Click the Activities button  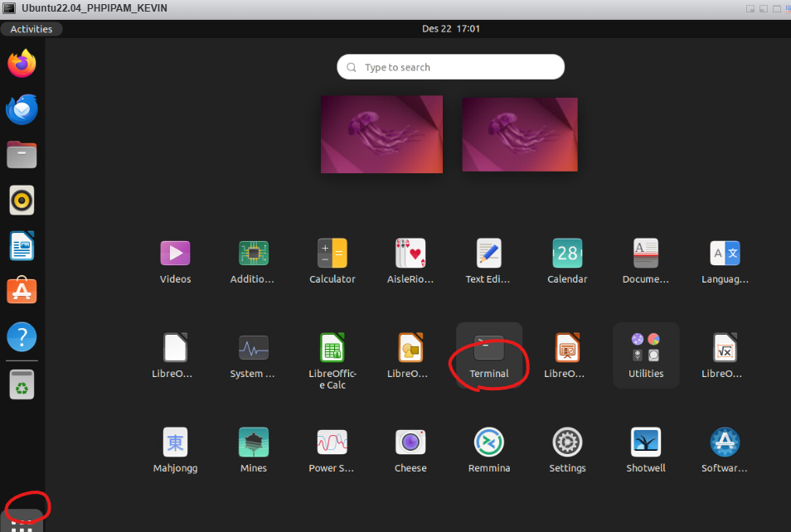[x=32, y=29]
